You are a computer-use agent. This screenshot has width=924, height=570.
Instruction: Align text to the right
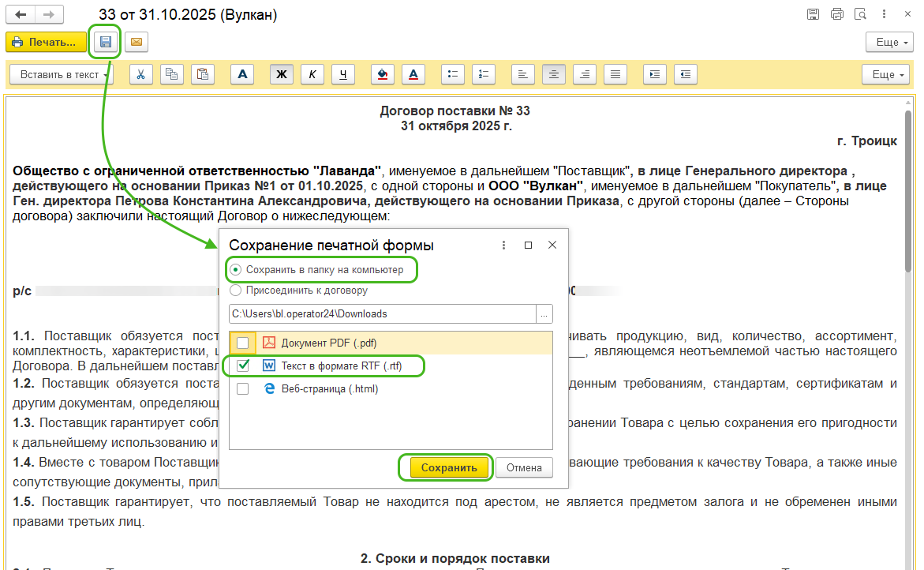585,74
